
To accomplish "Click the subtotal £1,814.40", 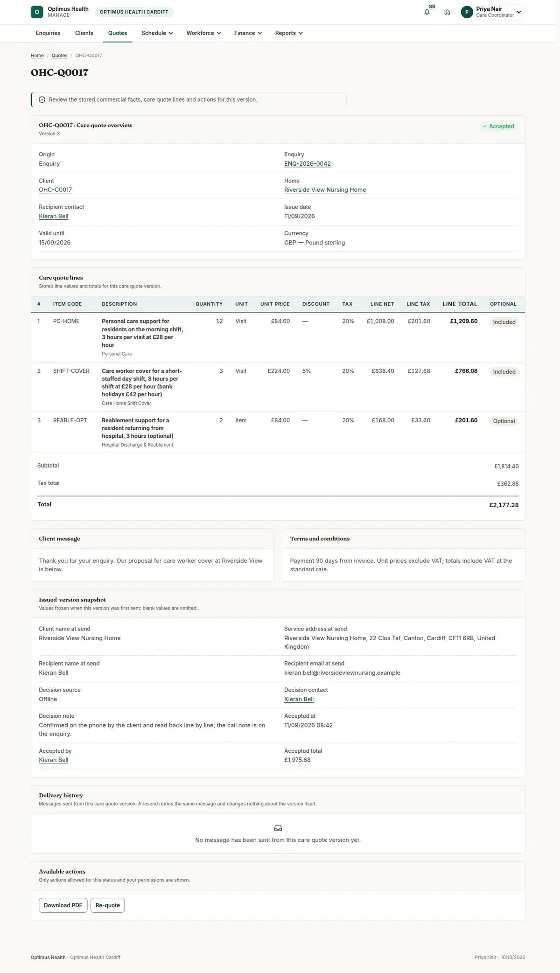I will [506, 466].
